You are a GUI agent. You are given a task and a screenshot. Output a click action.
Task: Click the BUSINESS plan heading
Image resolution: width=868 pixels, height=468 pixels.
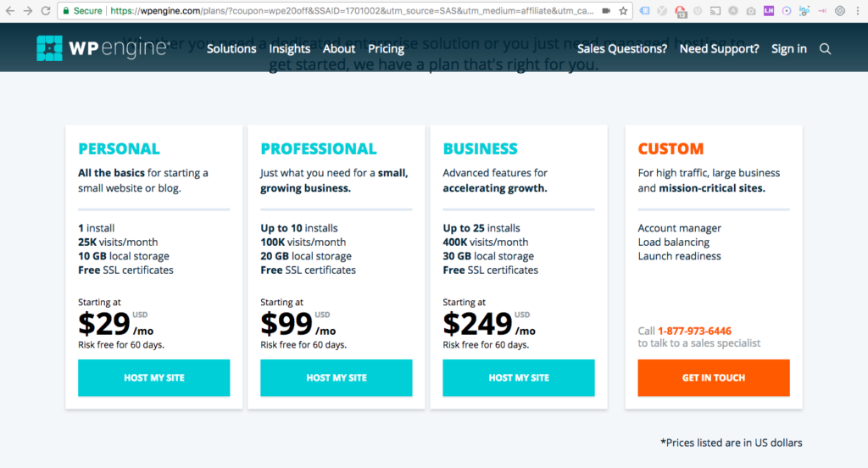480,148
